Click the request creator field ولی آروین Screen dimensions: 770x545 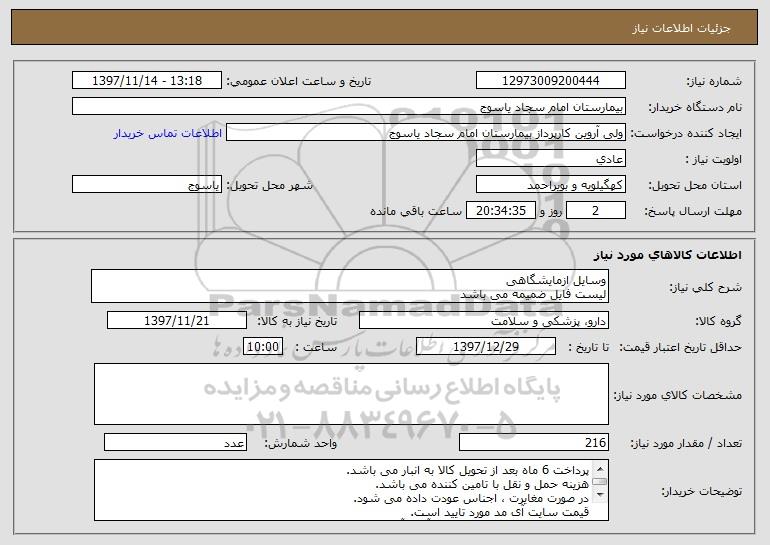point(426,132)
